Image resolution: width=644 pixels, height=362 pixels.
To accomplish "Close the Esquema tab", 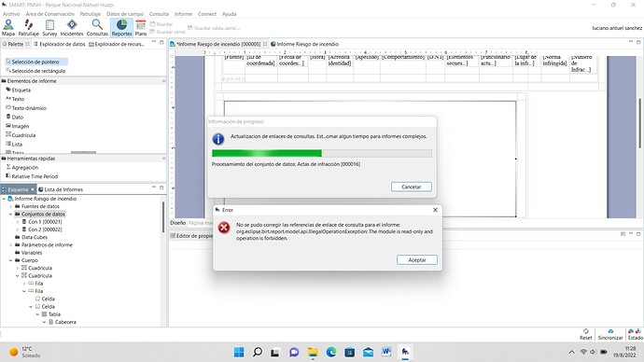I will [32, 189].
